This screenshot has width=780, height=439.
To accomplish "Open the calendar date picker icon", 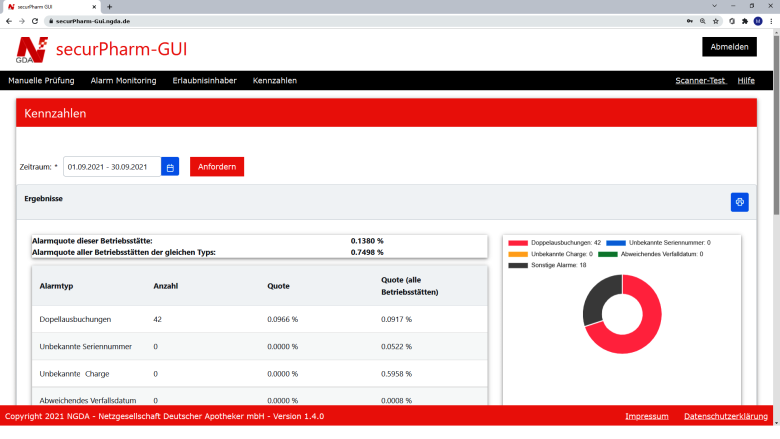I will click(170, 167).
